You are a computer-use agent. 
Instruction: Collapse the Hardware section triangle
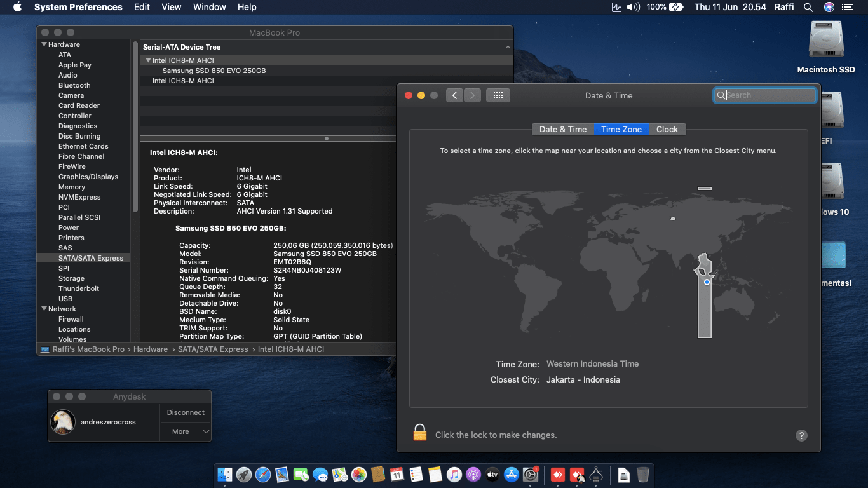(44, 44)
